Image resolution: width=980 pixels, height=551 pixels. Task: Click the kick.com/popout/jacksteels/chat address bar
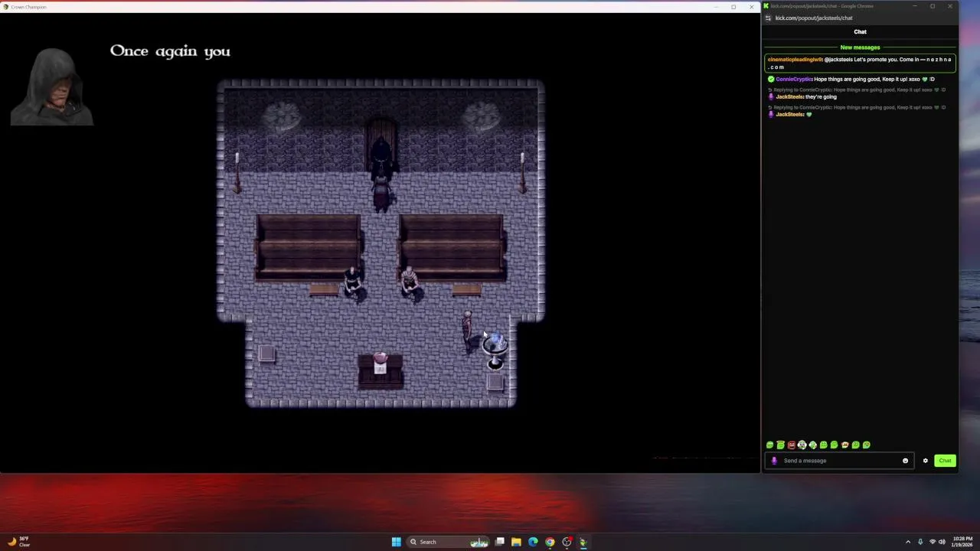[x=814, y=18]
